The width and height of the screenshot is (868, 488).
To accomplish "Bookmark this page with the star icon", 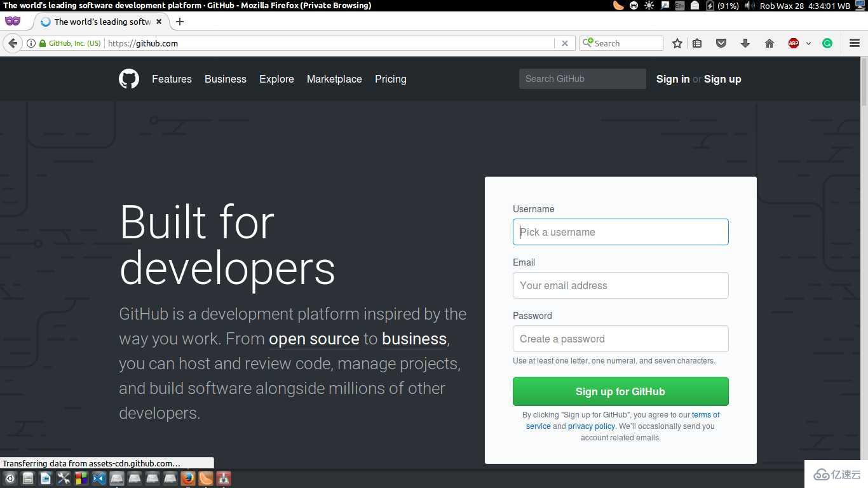I will coord(677,43).
